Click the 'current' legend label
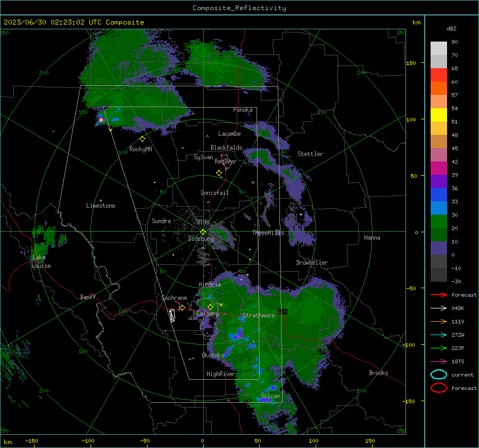The width and height of the screenshot is (479, 448). 463,374
